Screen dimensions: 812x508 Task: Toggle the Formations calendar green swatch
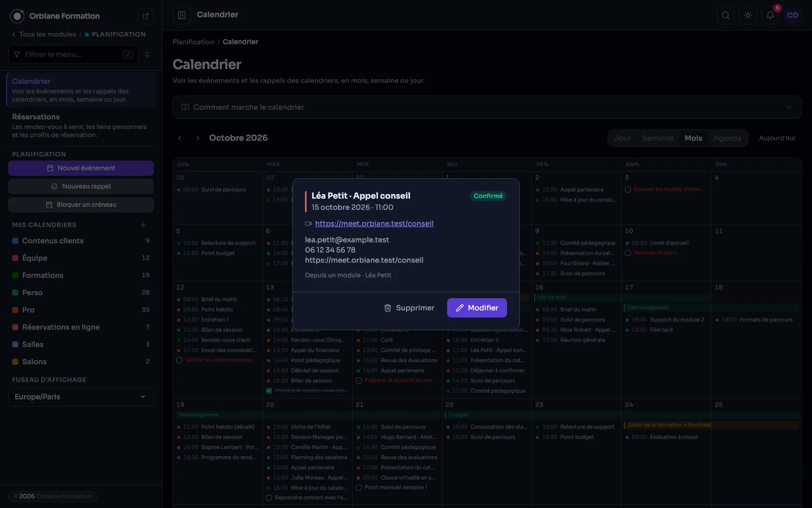15,275
